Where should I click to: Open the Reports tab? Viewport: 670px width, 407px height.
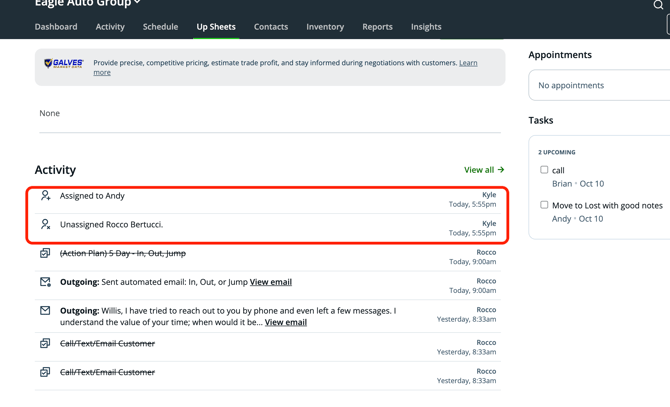point(377,26)
